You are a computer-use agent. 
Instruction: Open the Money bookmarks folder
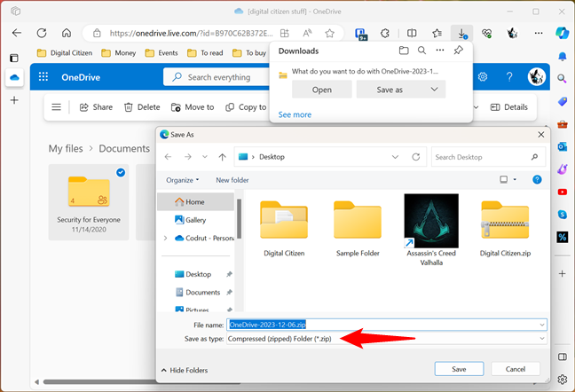(x=118, y=53)
